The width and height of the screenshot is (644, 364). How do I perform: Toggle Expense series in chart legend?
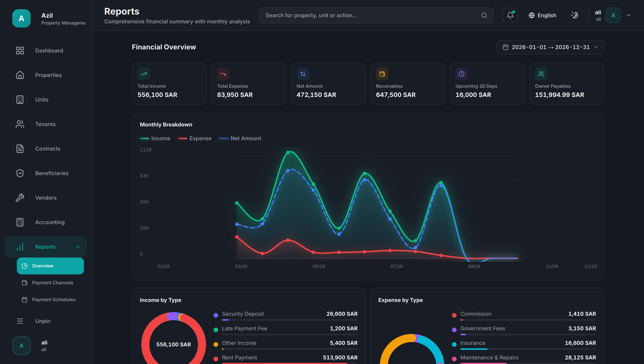[x=195, y=138]
